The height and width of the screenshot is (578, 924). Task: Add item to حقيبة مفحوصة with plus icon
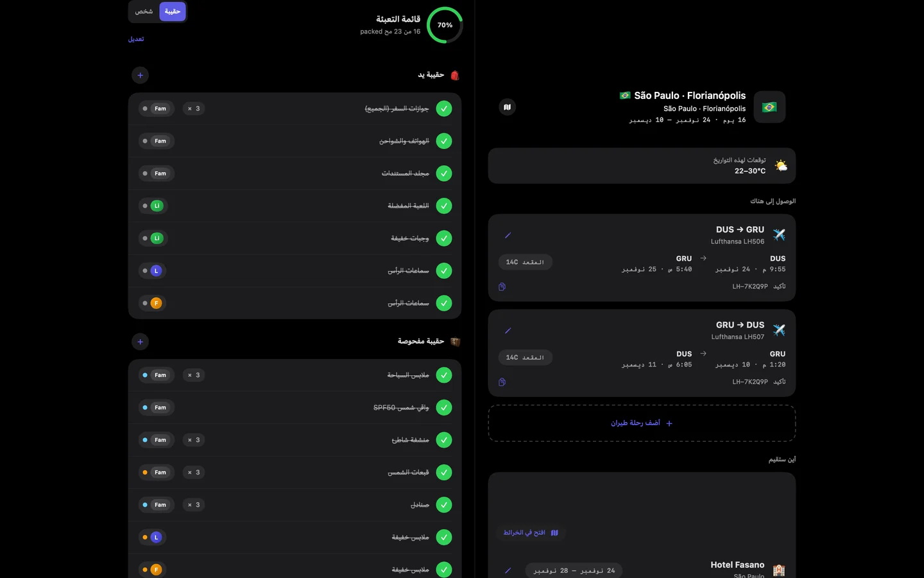[141, 342]
